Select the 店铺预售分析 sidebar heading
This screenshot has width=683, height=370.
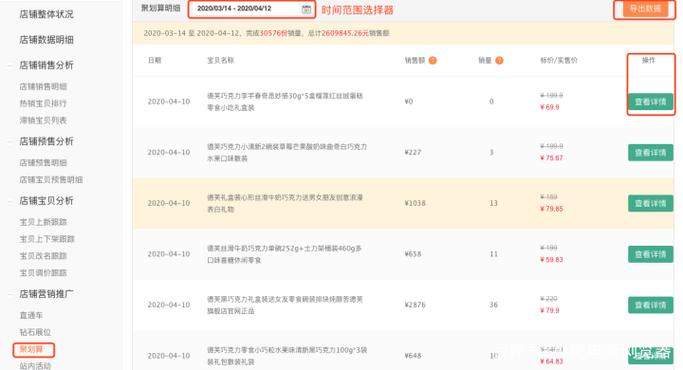(x=47, y=141)
